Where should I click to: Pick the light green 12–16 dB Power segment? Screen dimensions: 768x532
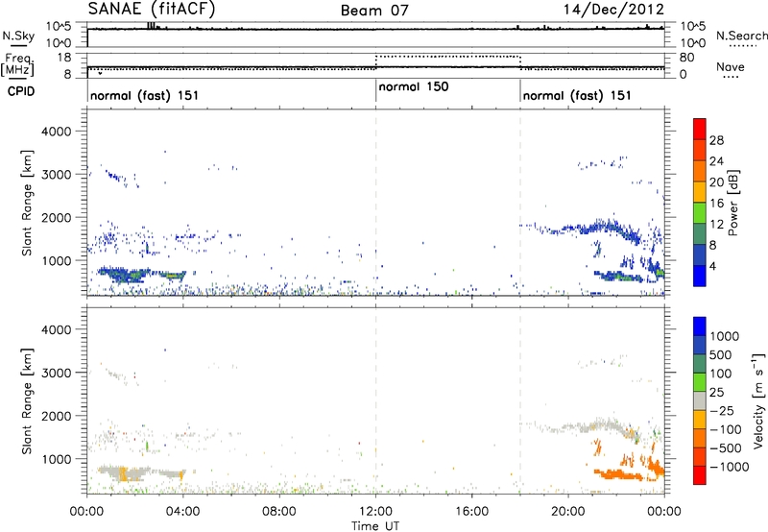(x=700, y=213)
